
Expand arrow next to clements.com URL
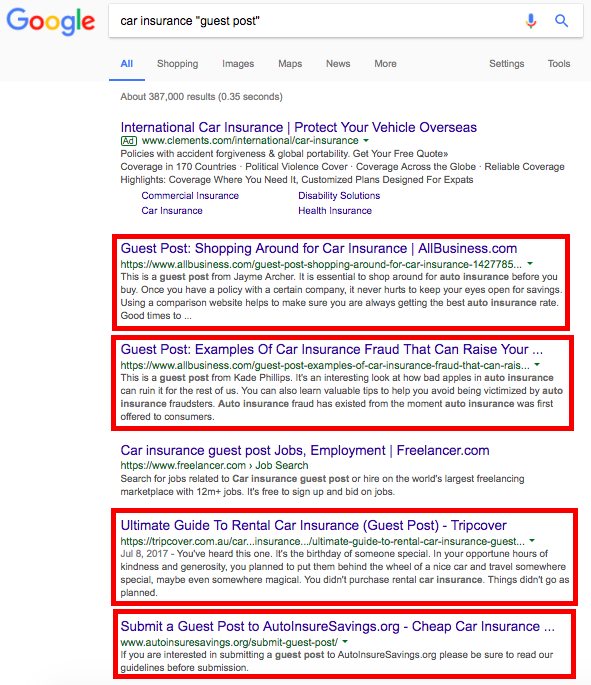pyautogui.click(x=366, y=141)
